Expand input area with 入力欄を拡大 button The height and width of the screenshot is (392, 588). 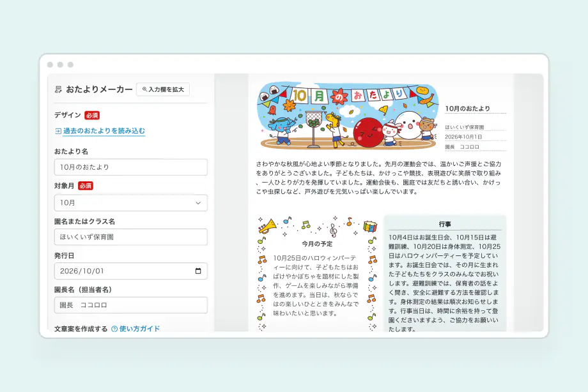(163, 89)
